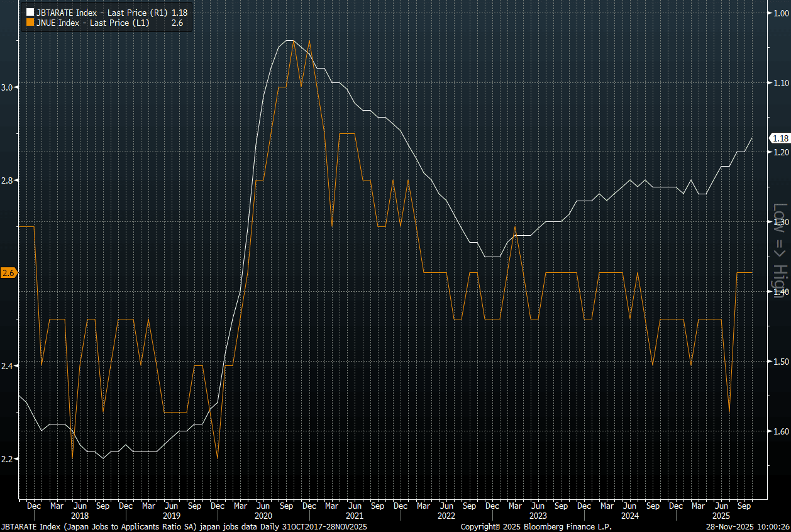Select the 2018 year label on time axis

pos(80,516)
